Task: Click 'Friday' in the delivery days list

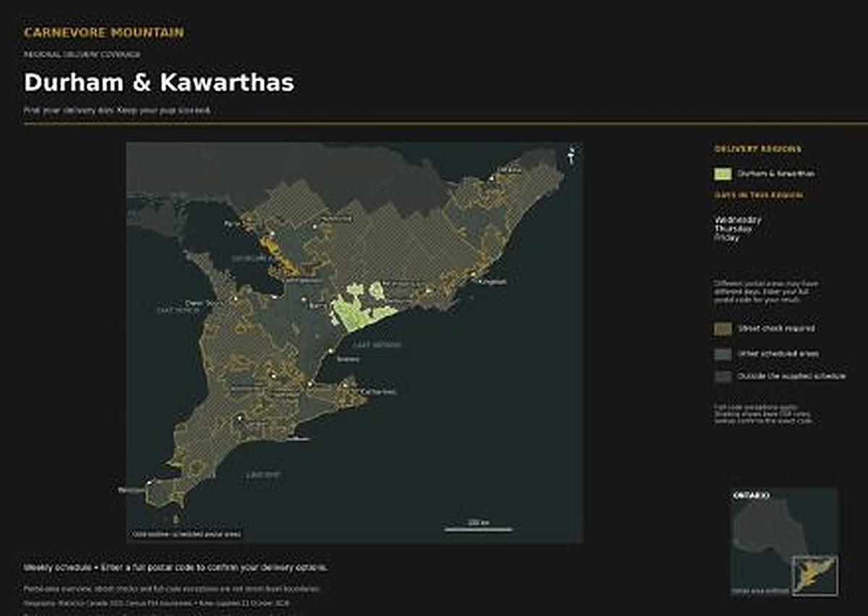Action: (x=727, y=237)
